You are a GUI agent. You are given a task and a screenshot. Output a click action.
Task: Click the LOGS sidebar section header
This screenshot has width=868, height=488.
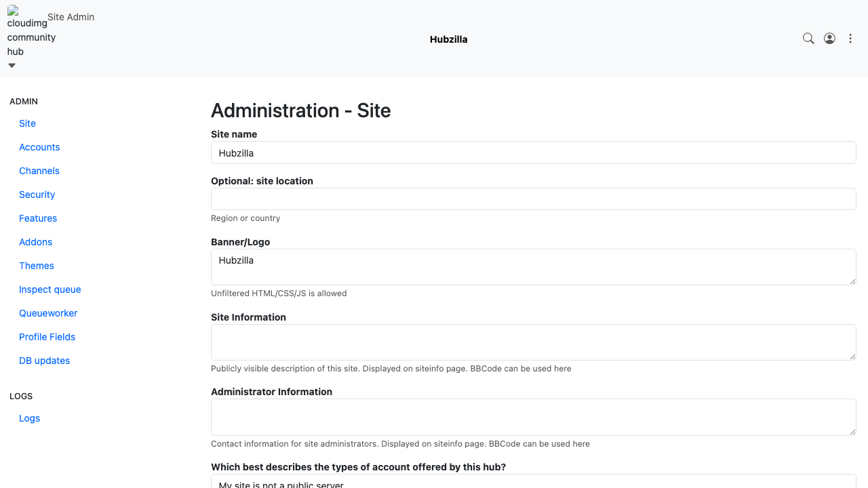pos(21,396)
